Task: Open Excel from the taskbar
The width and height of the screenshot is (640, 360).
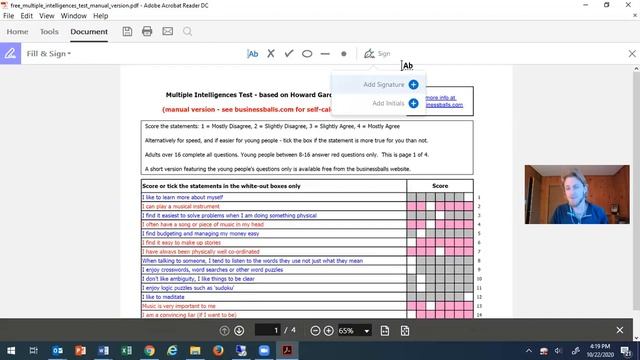Action: [127, 351]
